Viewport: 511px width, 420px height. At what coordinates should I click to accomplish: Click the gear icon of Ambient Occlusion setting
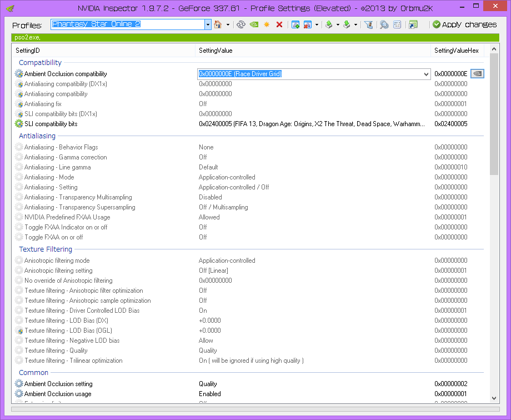click(19, 383)
